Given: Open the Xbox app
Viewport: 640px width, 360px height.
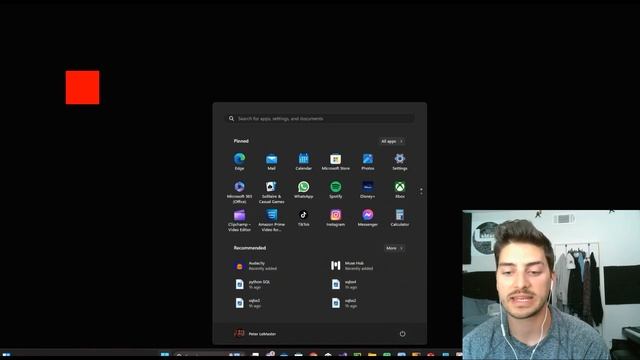Looking at the screenshot, I should tap(400, 190).
